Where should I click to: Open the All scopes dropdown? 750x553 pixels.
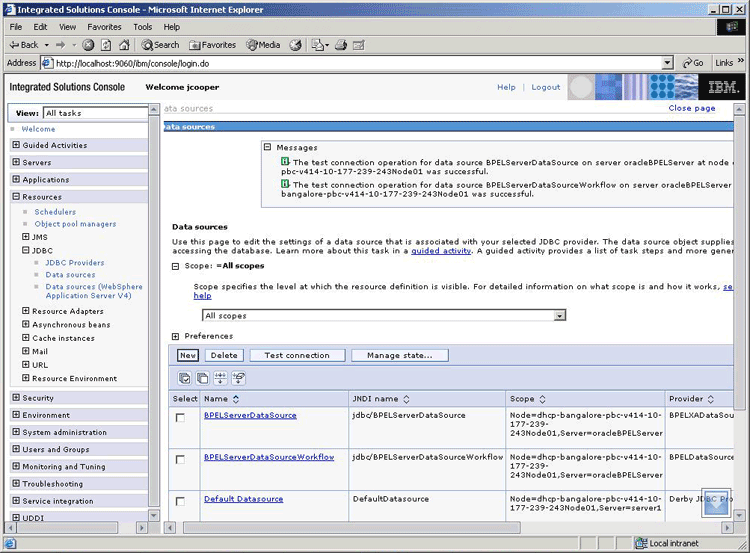[559, 315]
